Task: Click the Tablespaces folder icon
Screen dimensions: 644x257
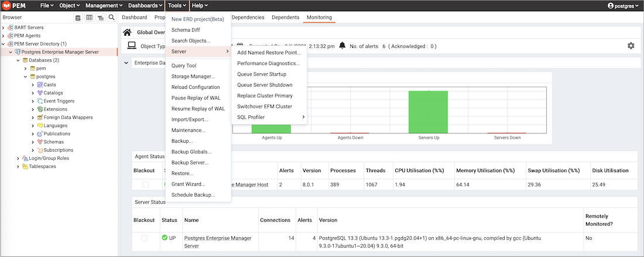Action: pyautogui.click(x=25, y=166)
